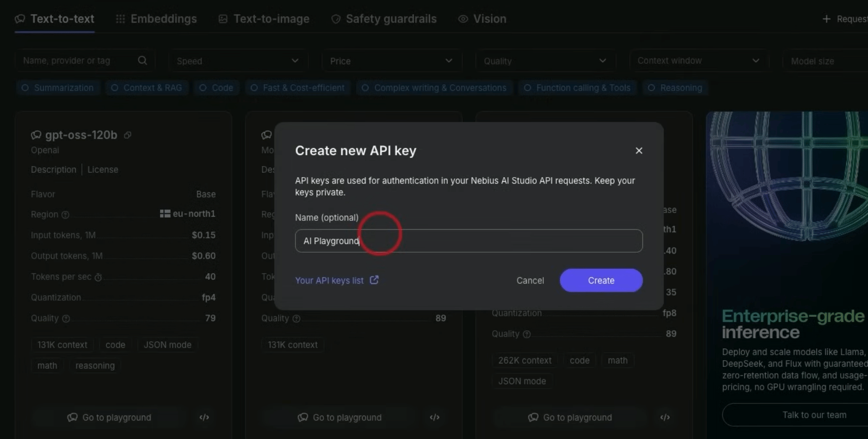
Task: Click the math tag beside 262K context
Action: point(618,361)
